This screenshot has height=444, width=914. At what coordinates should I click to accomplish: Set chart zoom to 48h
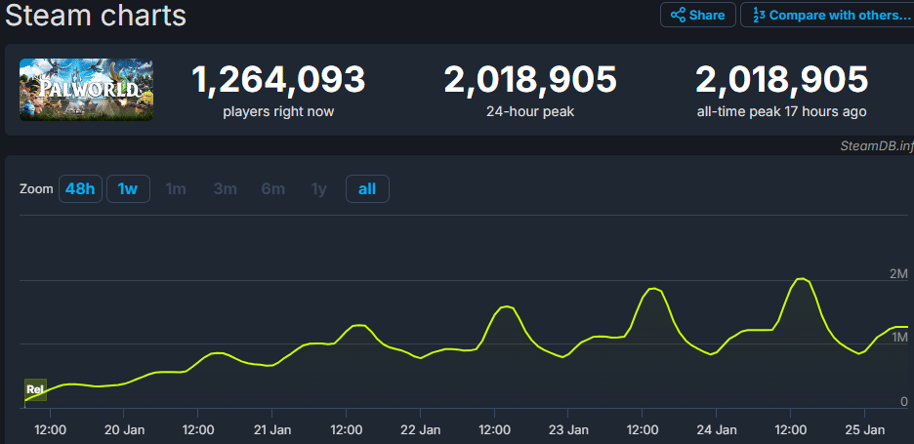point(80,189)
